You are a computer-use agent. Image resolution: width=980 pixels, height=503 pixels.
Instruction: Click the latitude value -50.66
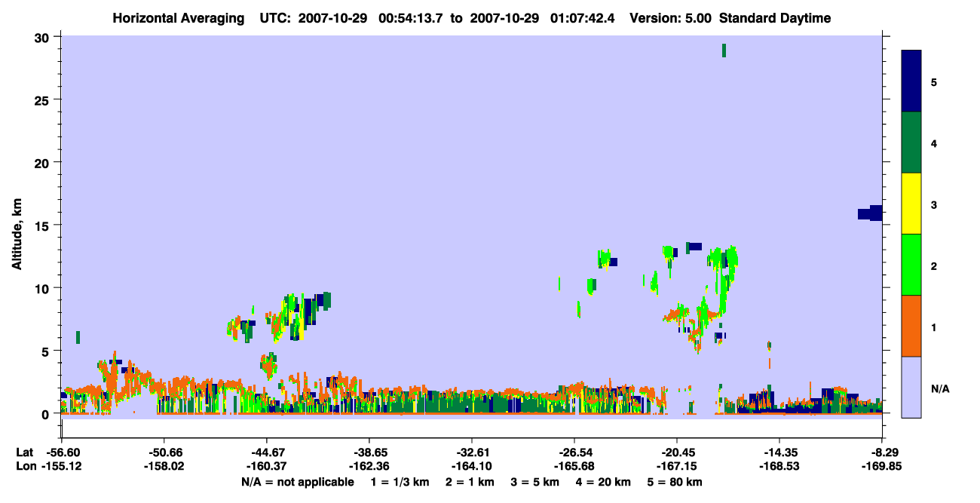coord(164,452)
